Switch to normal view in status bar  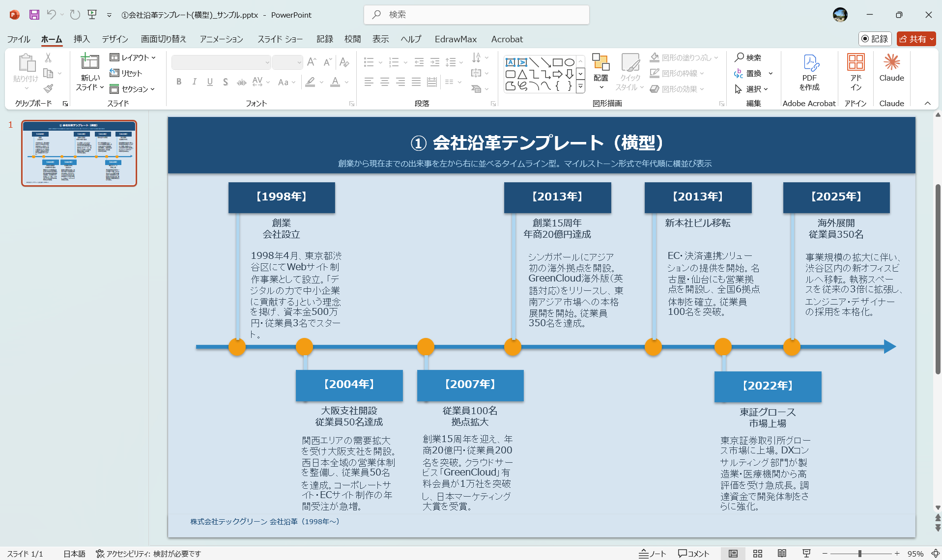tap(733, 554)
